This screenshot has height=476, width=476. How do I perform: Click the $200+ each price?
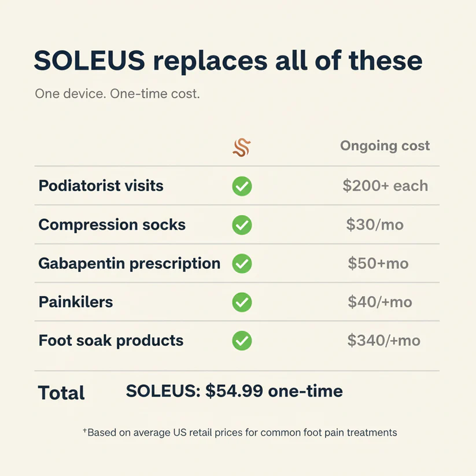385,186
